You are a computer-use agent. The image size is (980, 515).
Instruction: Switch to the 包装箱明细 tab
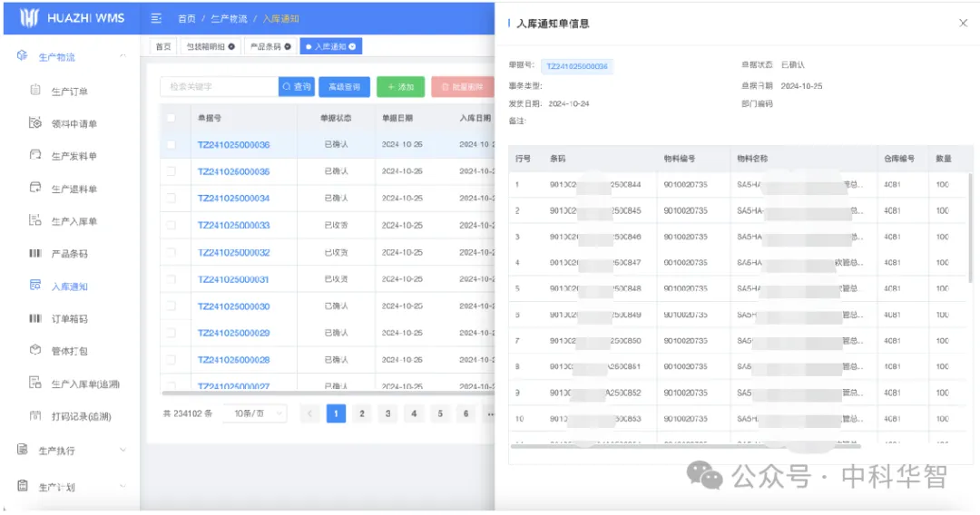205,46
